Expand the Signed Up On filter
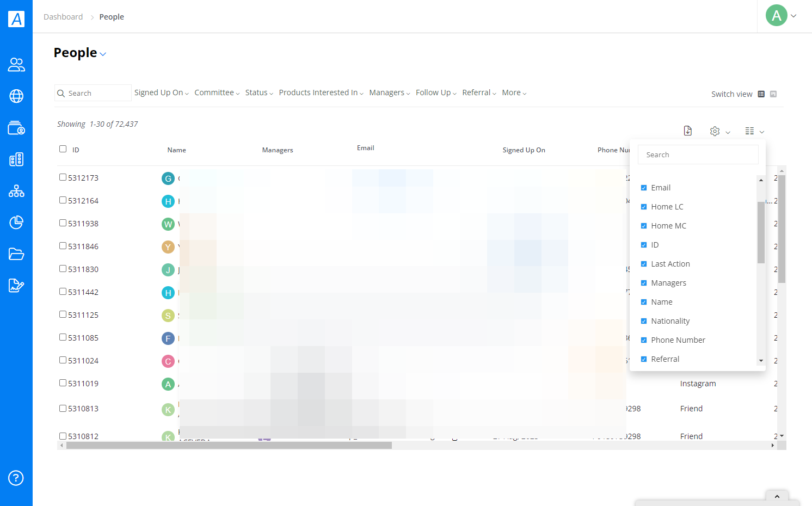Viewport: 812px width, 506px height. pos(162,92)
